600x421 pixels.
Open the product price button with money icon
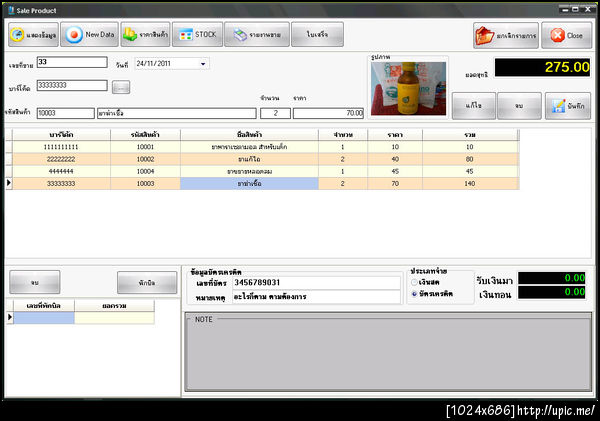tap(145, 35)
